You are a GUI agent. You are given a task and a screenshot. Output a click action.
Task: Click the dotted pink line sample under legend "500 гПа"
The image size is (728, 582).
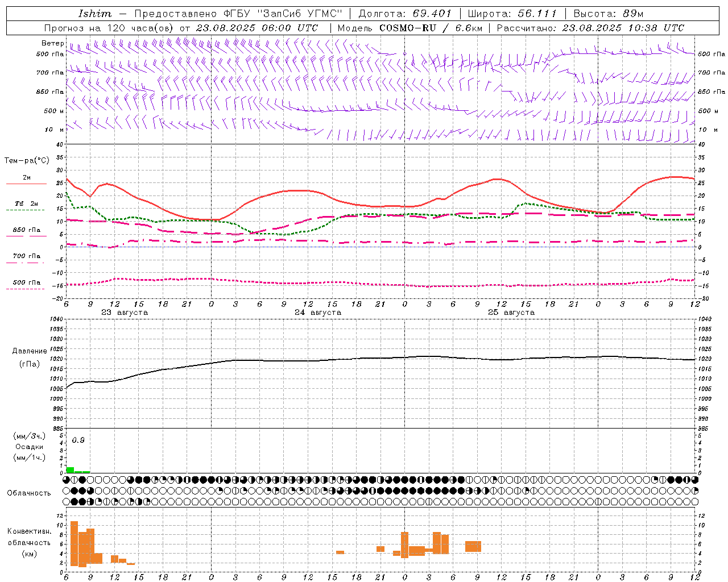click(25, 289)
